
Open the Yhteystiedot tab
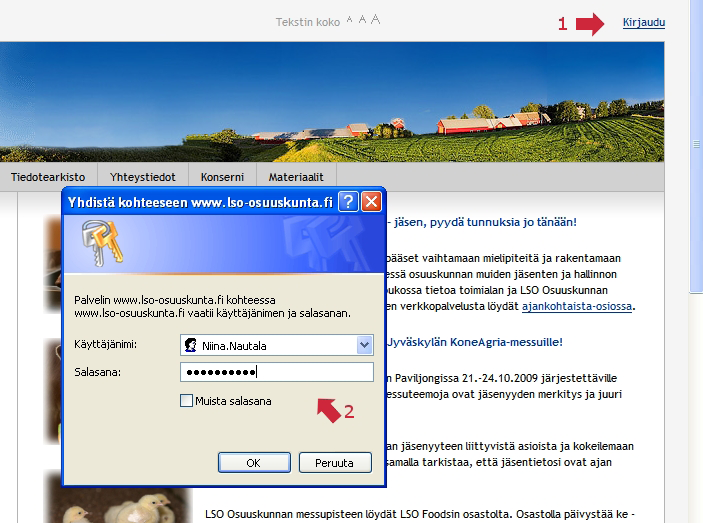pos(143,177)
